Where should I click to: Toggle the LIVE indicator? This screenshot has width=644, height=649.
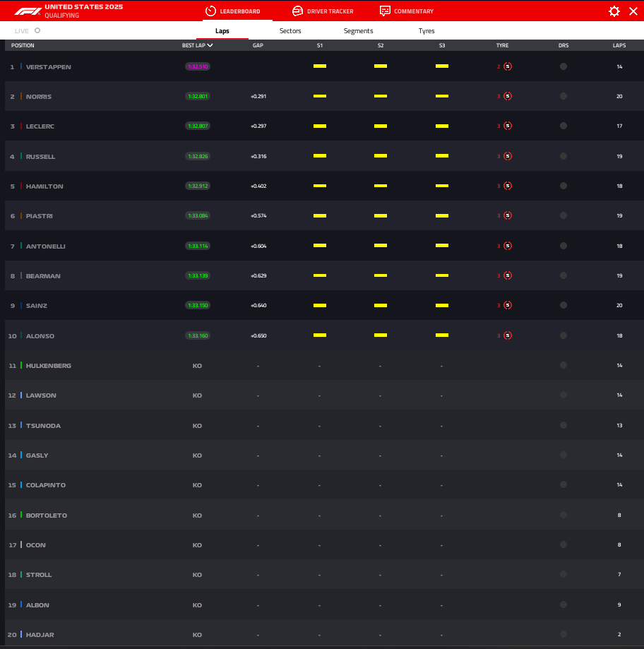37,30
